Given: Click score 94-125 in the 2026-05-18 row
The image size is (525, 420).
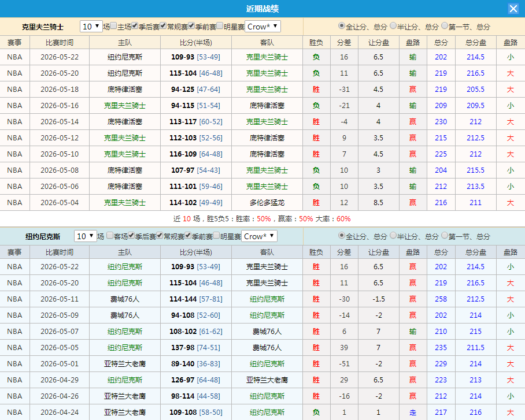Looking at the screenshot, I should click(183, 90).
